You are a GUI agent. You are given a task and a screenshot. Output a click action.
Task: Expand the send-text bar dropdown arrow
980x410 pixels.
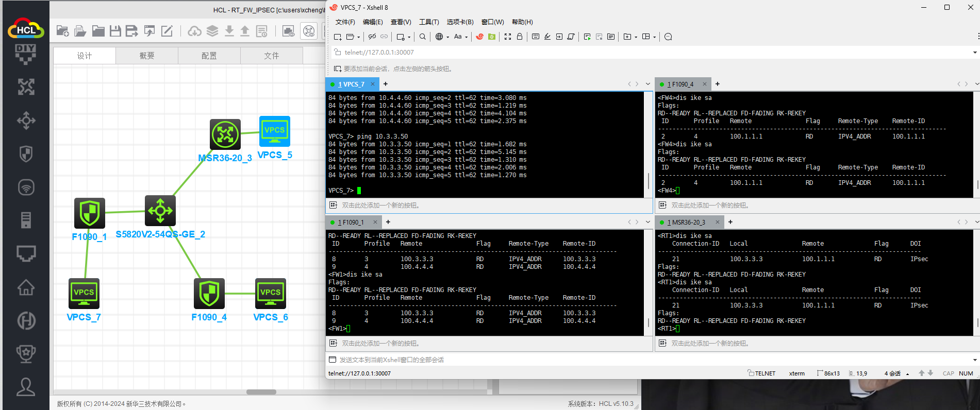click(974, 360)
